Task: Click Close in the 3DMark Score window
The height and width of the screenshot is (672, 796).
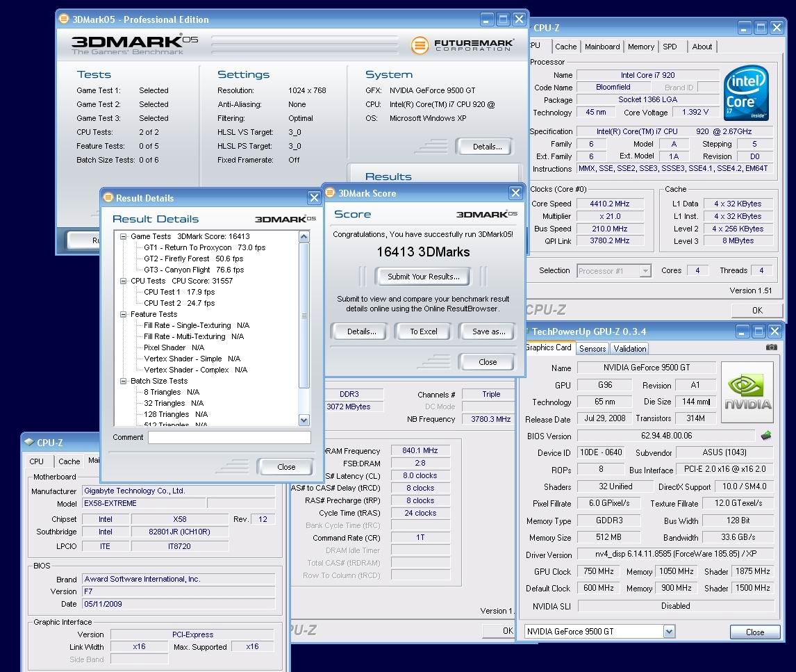Action: [x=488, y=362]
